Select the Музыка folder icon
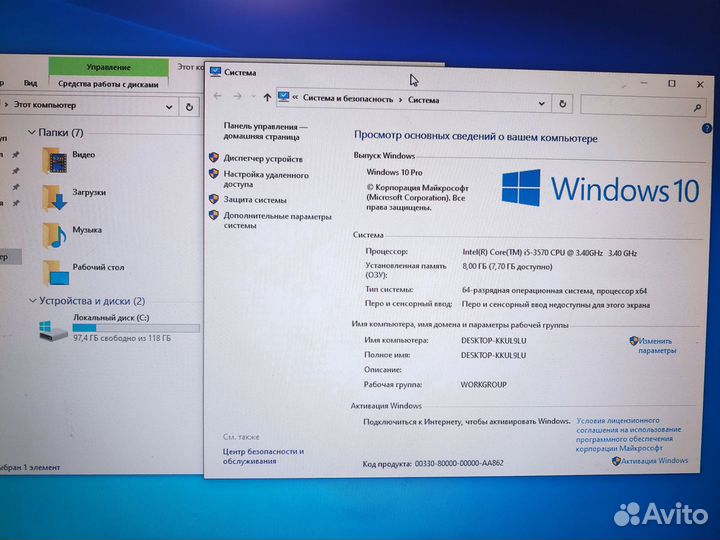 point(54,234)
